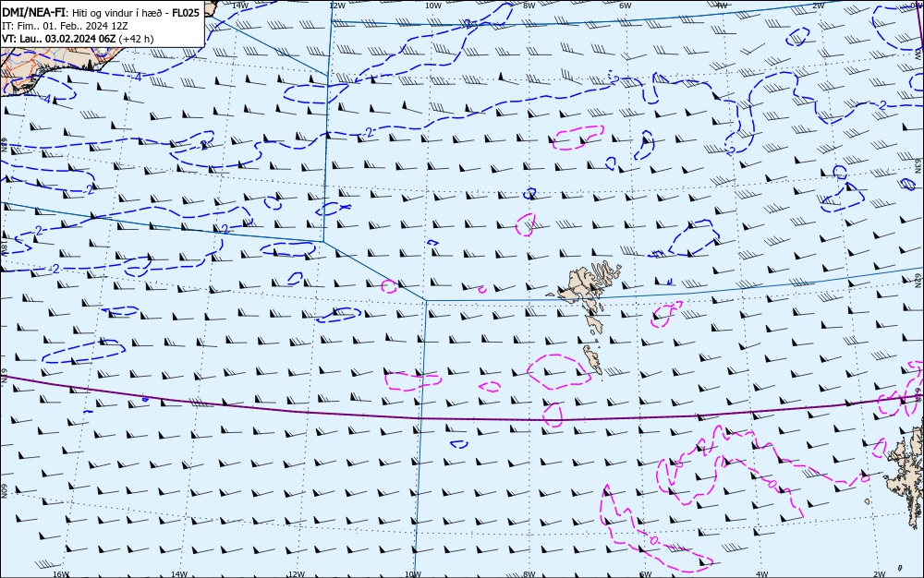Click the 'IT: Fim.. 01. Feb.. 2024 12Z' line
The image size is (924, 578).
(x=65, y=26)
